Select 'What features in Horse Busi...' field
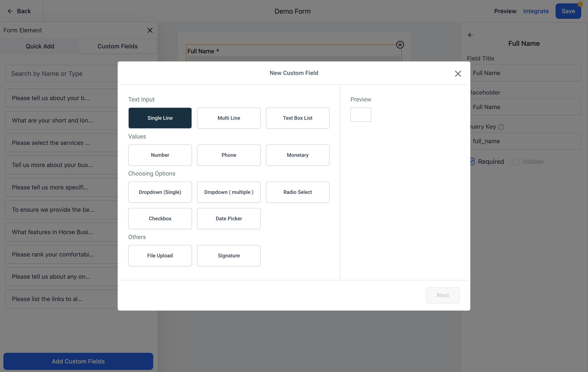Viewport: 588px width, 372px height. (62, 232)
